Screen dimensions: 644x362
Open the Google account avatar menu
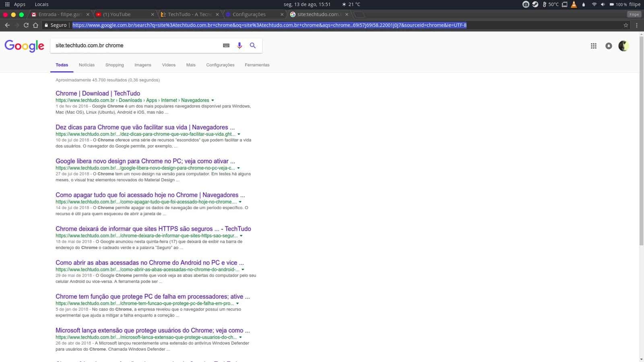(623, 46)
